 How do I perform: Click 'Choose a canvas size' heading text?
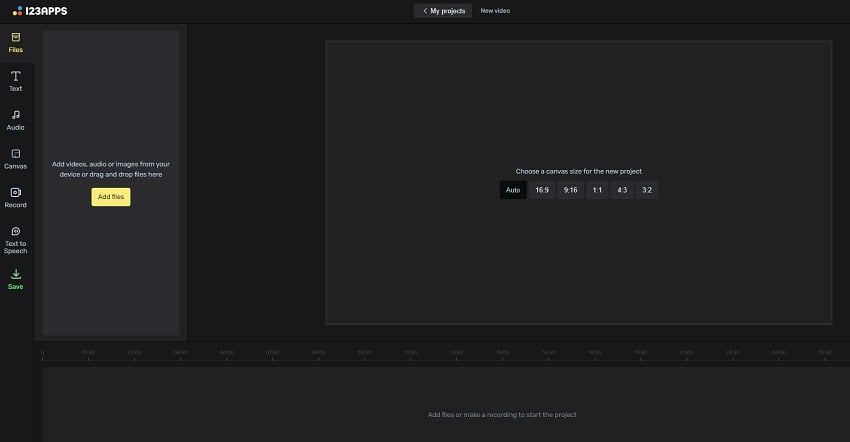click(578, 171)
